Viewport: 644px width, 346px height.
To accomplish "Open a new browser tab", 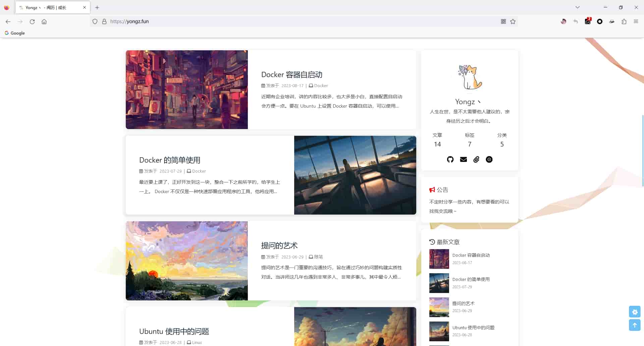I will coord(97,7).
